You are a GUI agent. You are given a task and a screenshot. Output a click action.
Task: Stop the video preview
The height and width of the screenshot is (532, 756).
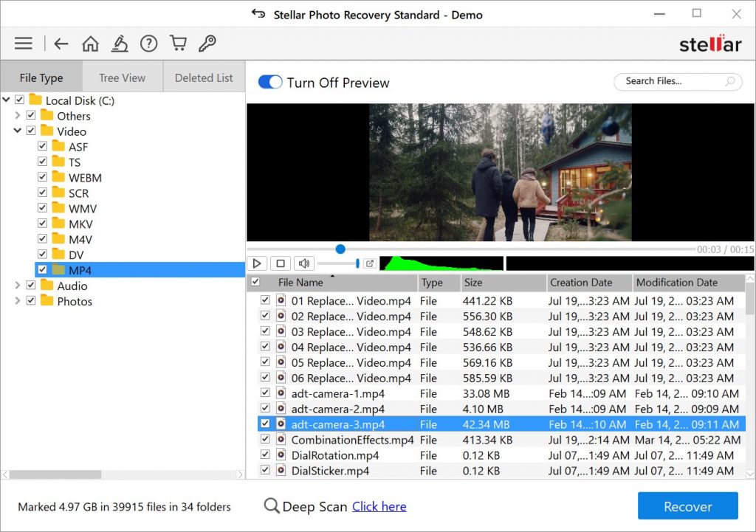280,263
